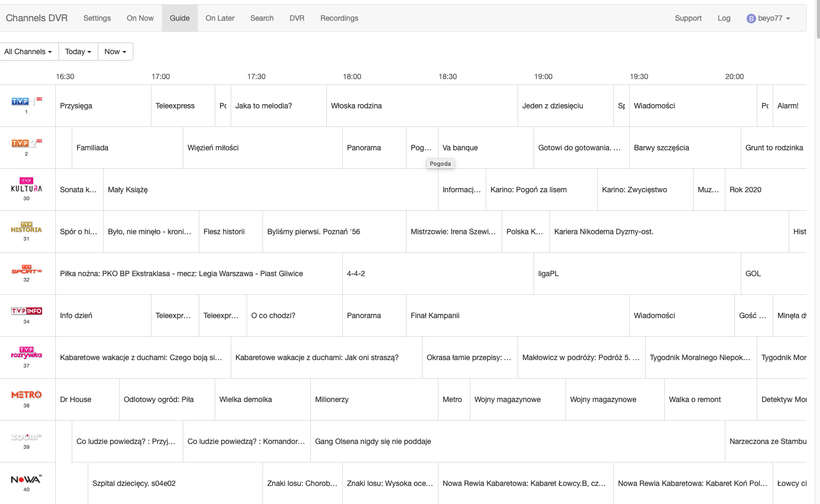Select the TVP Kultura channel icon
820x504 pixels.
[x=26, y=185]
